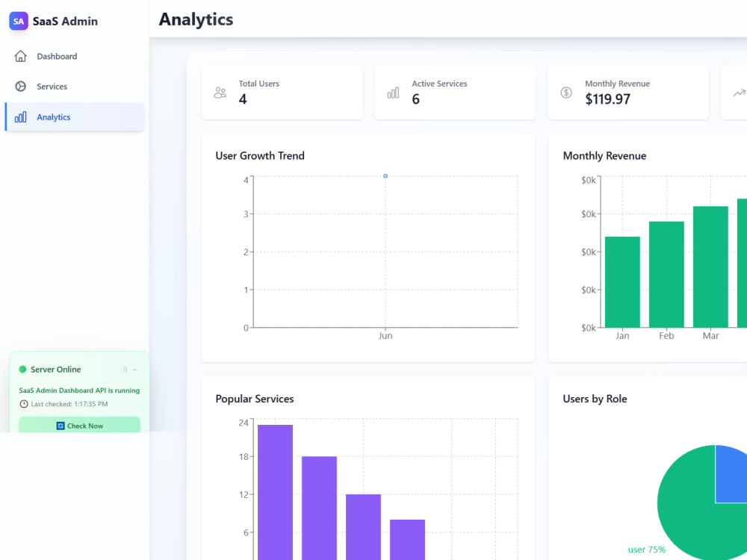Click the Mar axis label

coord(710,336)
